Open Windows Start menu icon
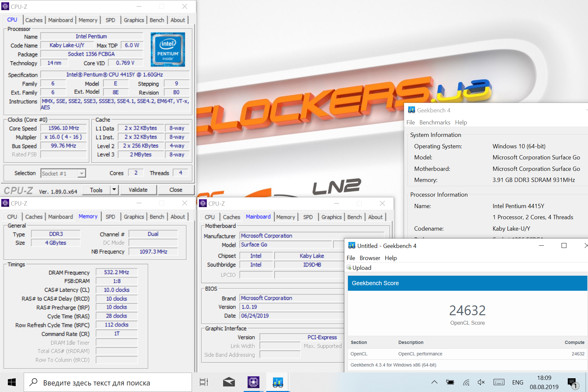 pos(12,382)
